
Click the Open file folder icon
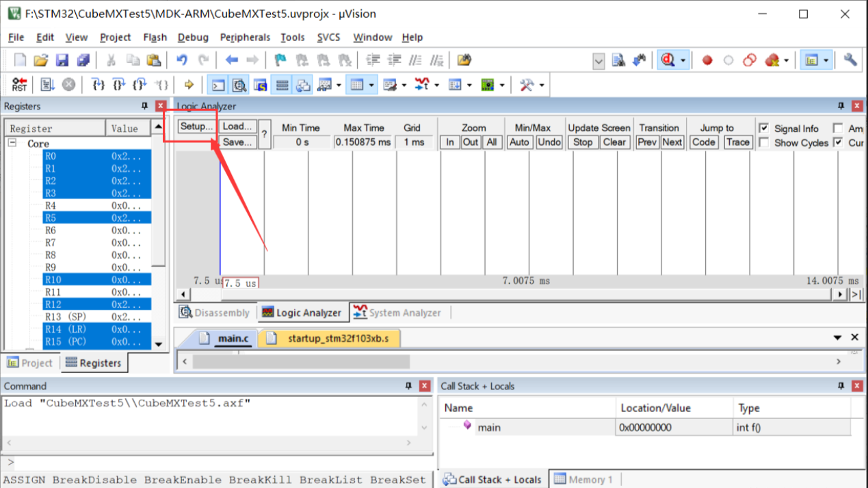pyautogui.click(x=41, y=60)
